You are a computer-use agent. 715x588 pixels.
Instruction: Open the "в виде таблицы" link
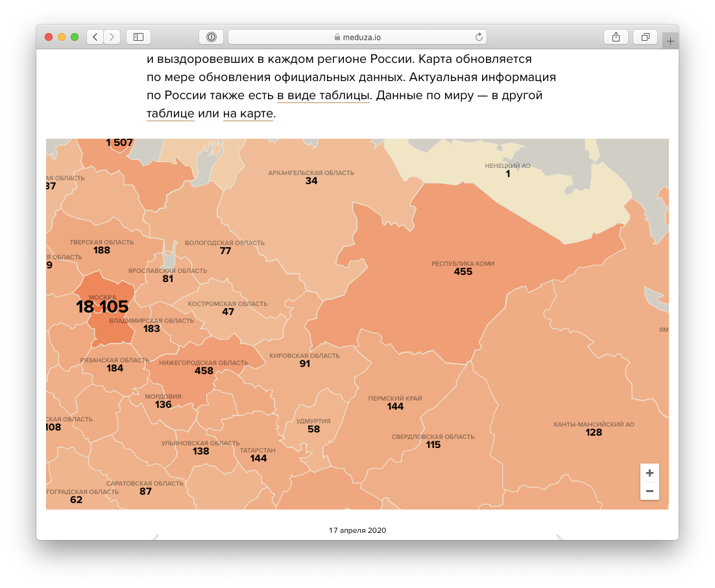[323, 96]
